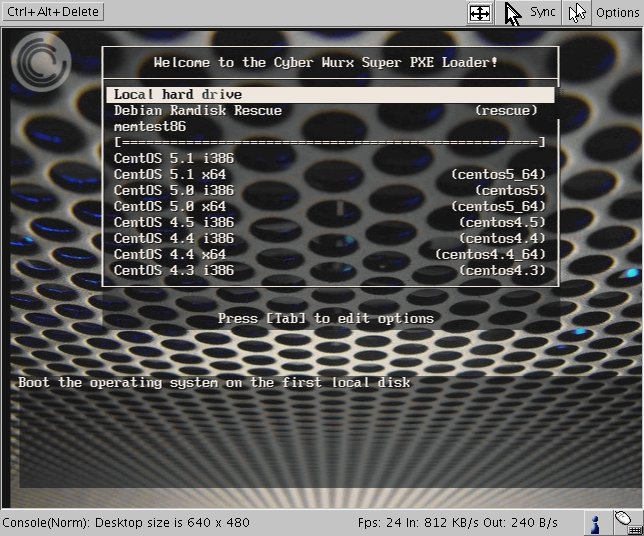Click the blue info icon in status bar
This screenshot has width=644, height=536.
[595, 523]
